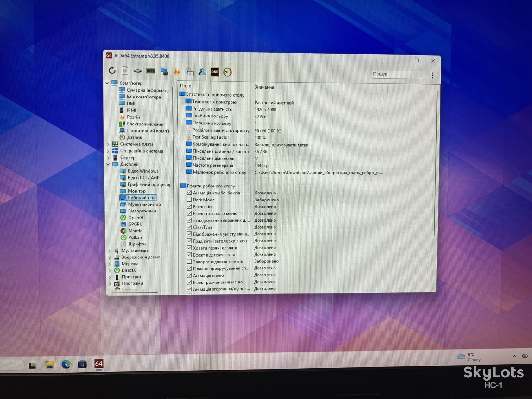Open the flame stability test icon
Image resolution: width=532 pixels, height=399 pixels.
[177, 72]
